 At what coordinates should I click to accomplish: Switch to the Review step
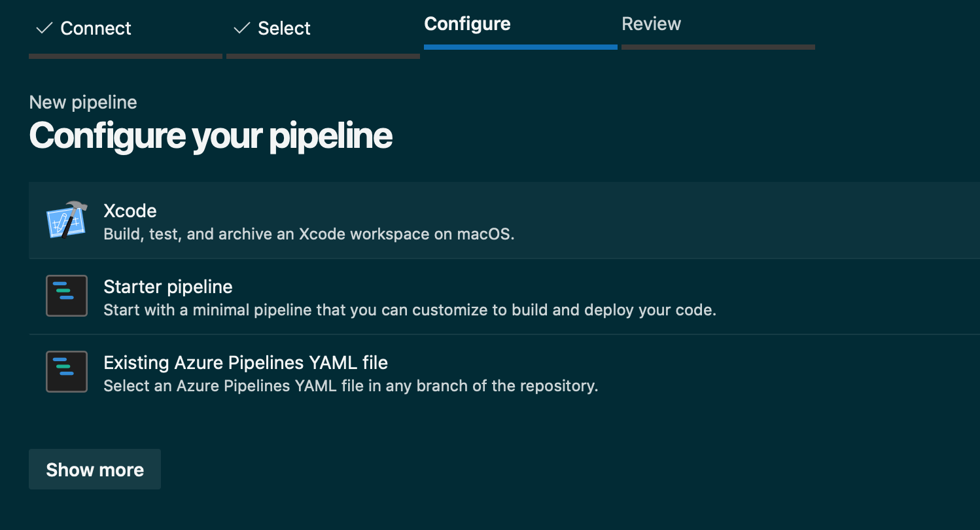coord(652,24)
